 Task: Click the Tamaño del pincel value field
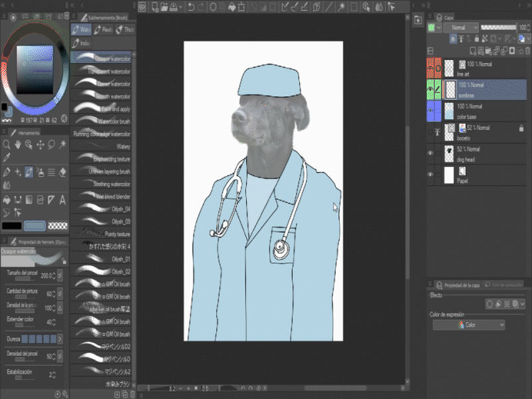47,275
